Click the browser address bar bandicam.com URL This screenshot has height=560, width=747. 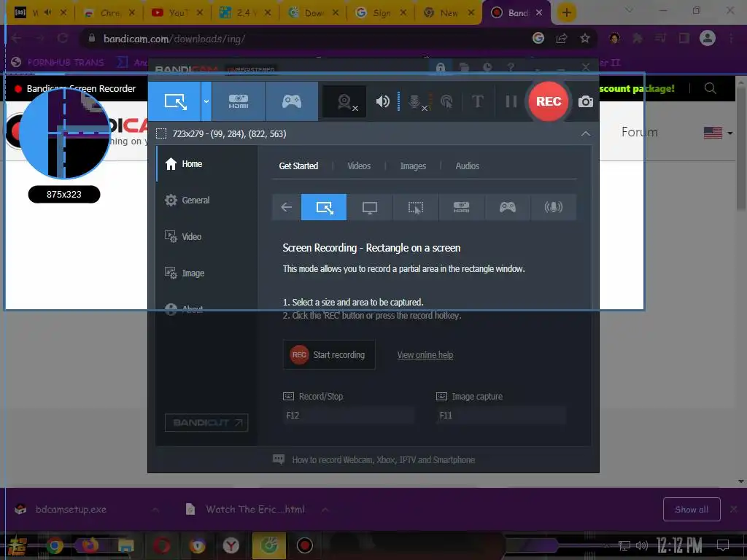coord(174,39)
